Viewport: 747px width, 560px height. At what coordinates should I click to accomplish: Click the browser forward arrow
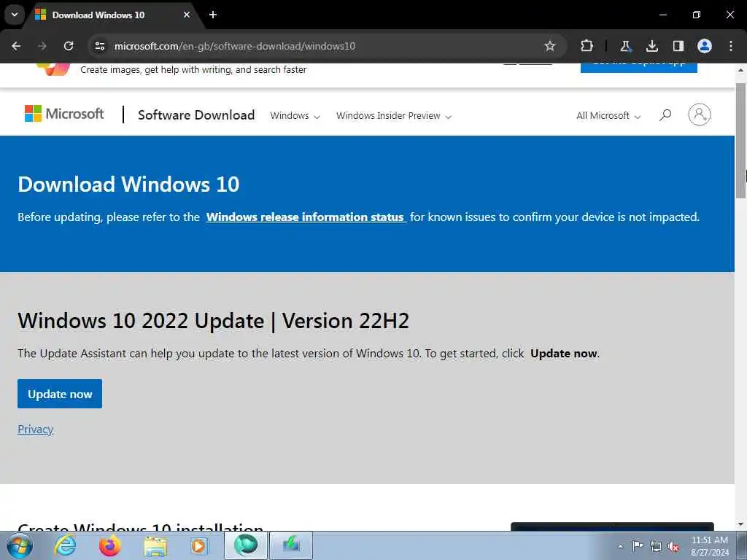(x=42, y=46)
